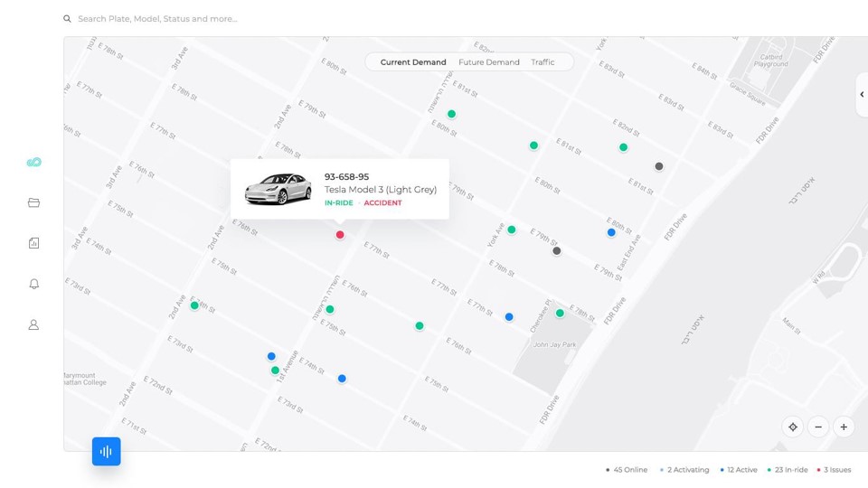Open the user profile icon in sidebar
This screenshot has width=868, height=488.
[33, 324]
